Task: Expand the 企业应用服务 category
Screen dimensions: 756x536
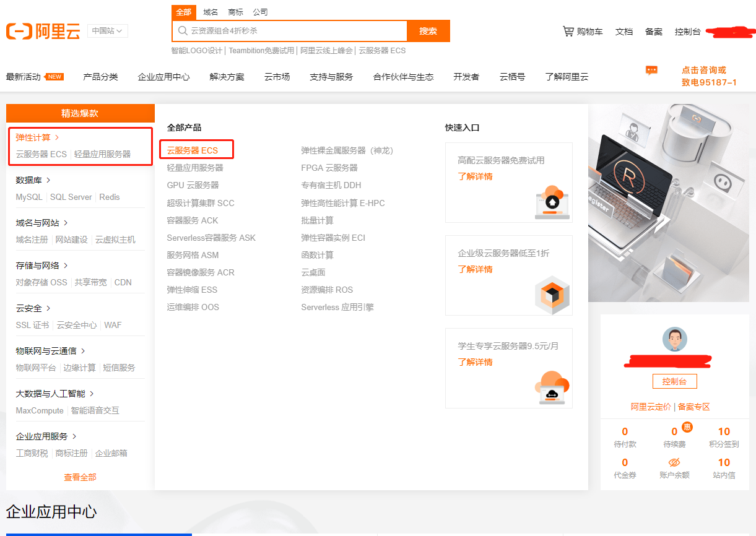Action: [x=46, y=436]
